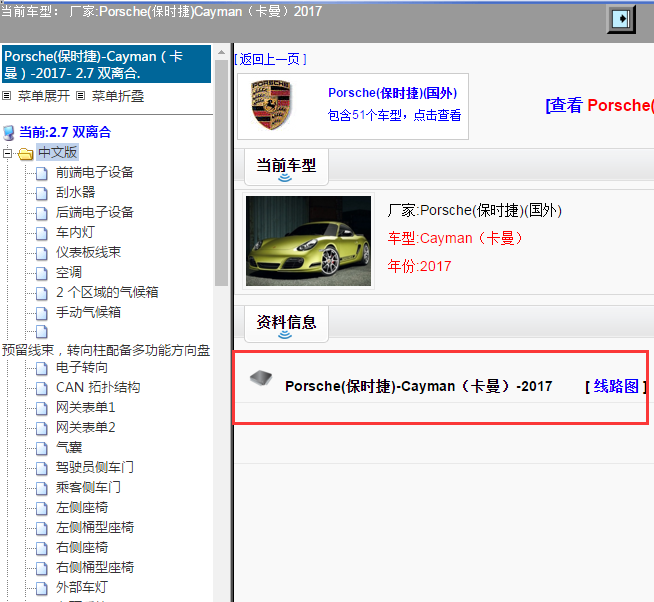Click the 菜单折叠 icon
The image size is (654, 602).
(x=80, y=96)
